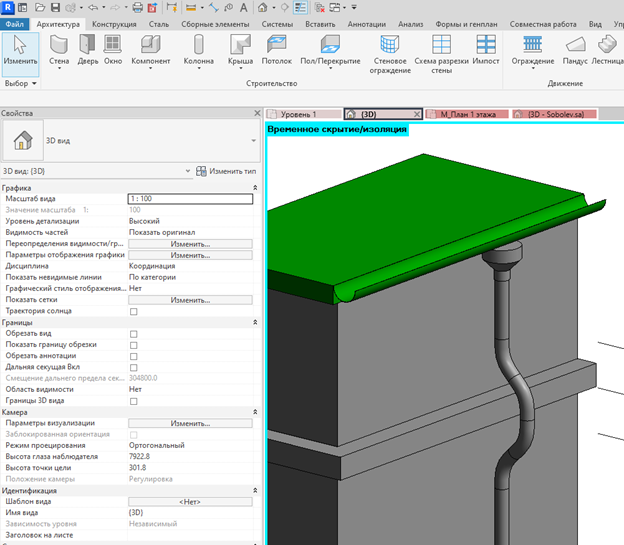624x545 pixels.
Task: Click the Save icon in quick access toolbar
Action: (x=55, y=7)
